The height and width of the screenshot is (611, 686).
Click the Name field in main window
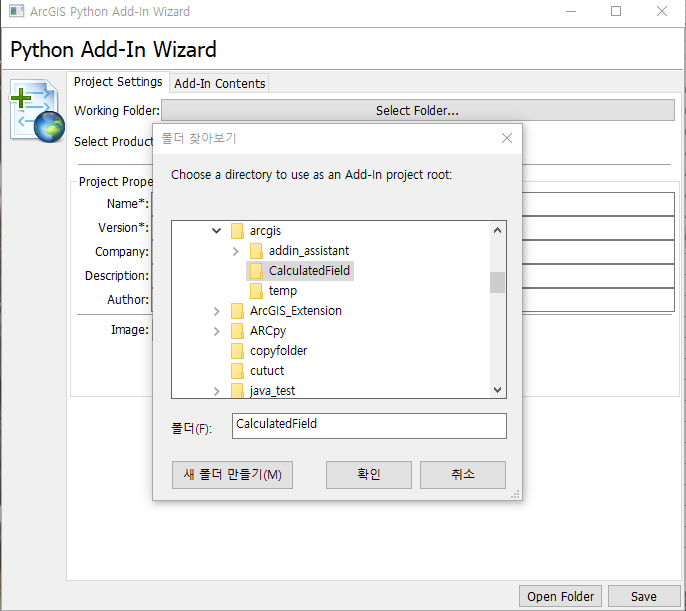(598, 204)
